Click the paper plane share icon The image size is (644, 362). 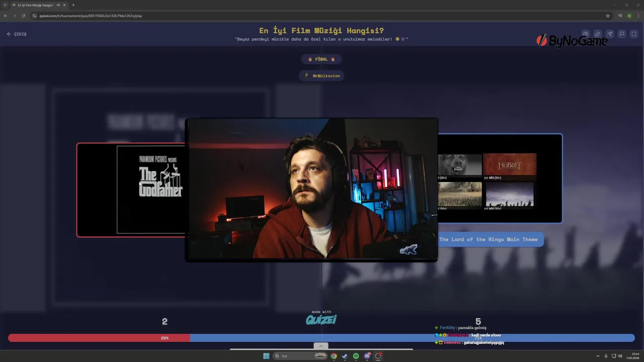click(609, 34)
